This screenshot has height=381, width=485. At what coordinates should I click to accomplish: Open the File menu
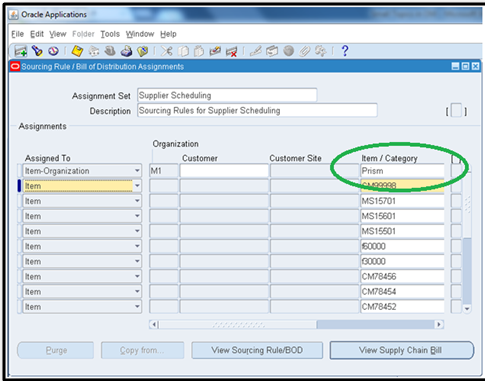point(17,34)
